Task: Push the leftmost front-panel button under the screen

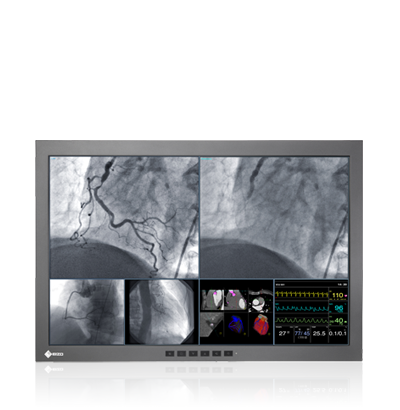Action: (170, 353)
